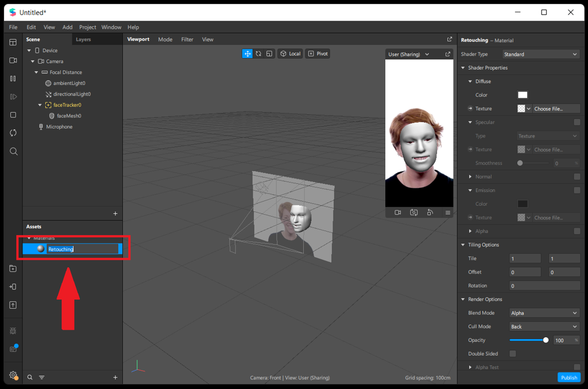Image resolution: width=588 pixels, height=389 pixels.
Task: Collapse the Tiling Options section
Action: (x=463, y=245)
